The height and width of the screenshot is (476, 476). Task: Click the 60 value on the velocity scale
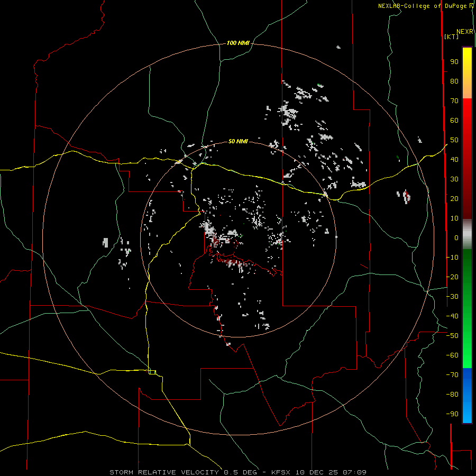point(454,121)
